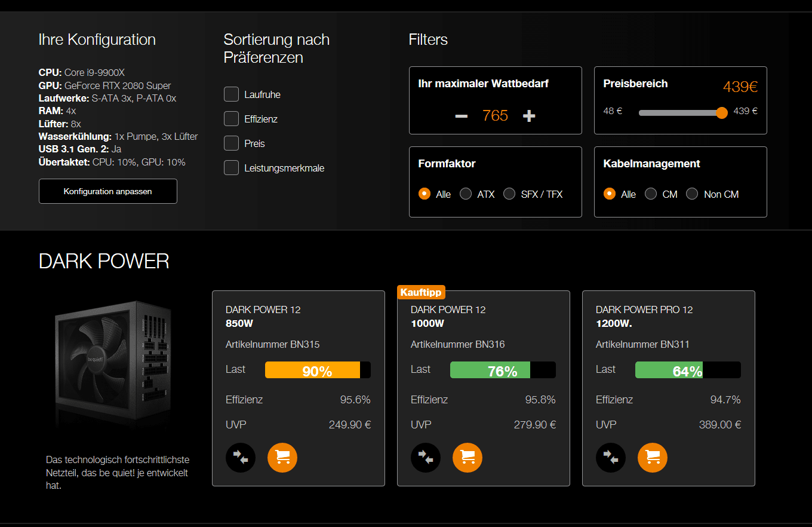Click the 389.00 € price
This screenshot has width=812, height=527.
coord(720,425)
